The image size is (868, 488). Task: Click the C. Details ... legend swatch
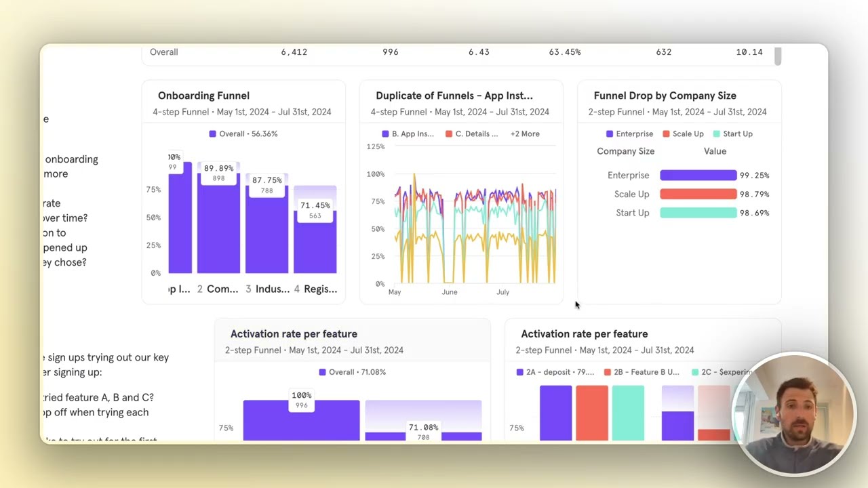tap(449, 134)
